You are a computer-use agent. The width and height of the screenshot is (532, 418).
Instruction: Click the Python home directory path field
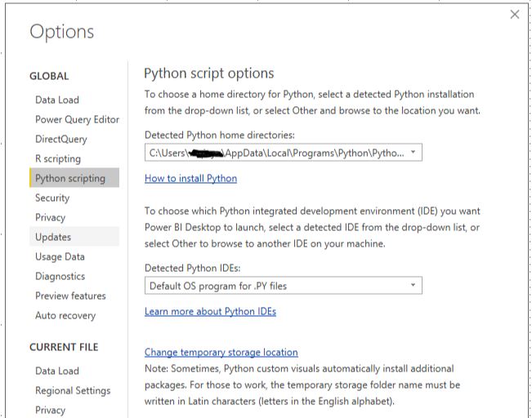(284, 153)
